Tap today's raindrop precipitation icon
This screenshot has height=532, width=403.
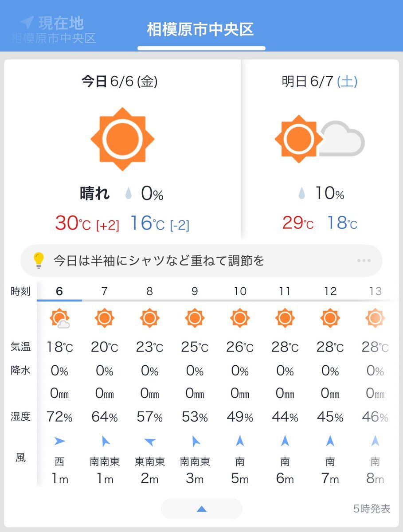coord(129,194)
